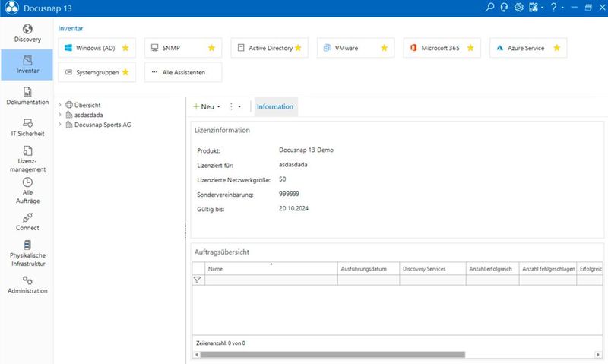
Task: Expand the Docusnap Sports AG node
Action: pyautogui.click(x=60, y=125)
